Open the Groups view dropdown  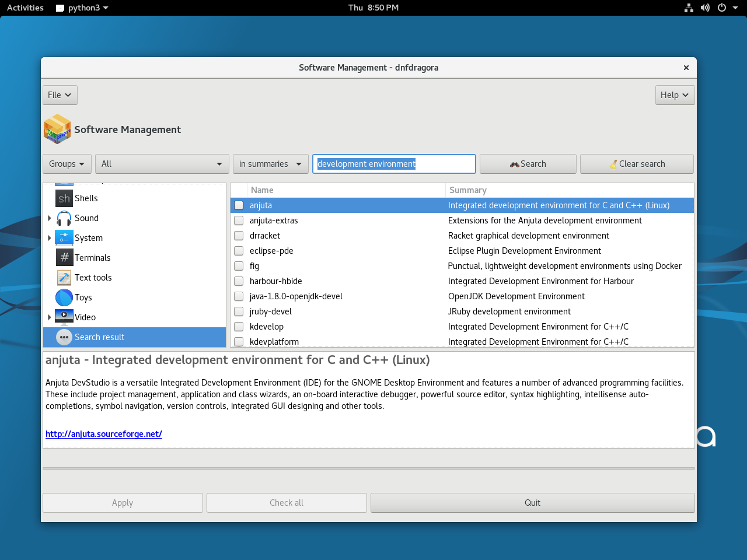[x=67, y=164]
